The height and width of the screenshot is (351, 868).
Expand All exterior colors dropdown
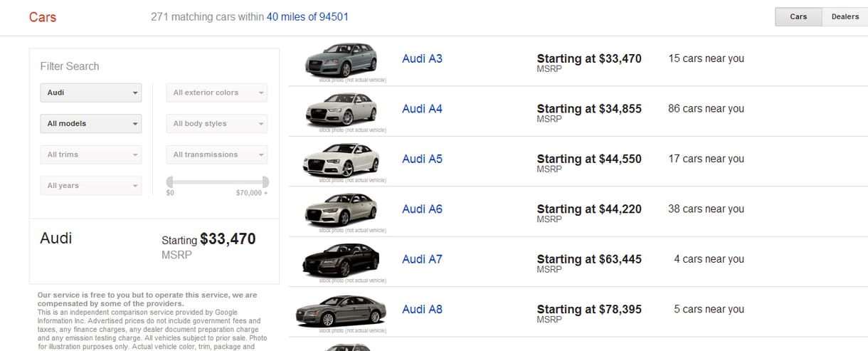coord(217,93)
